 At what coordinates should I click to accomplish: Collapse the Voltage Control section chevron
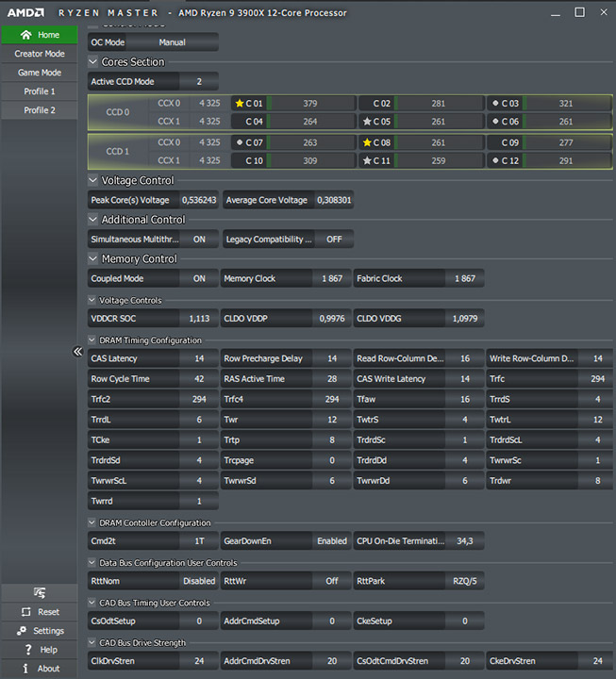92,180
